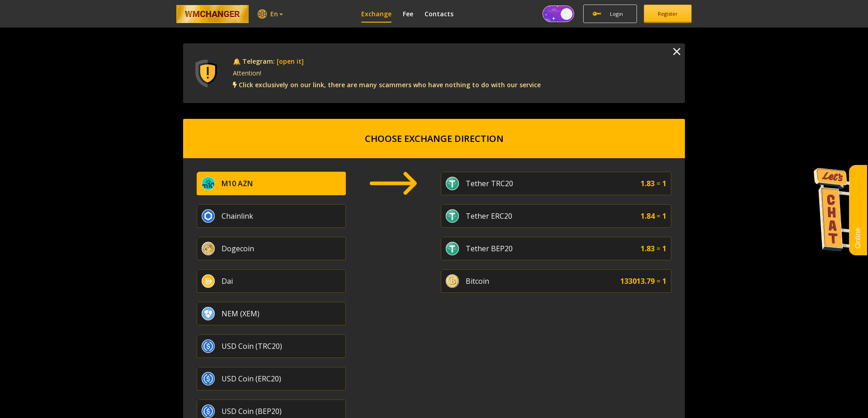The width and height of the screenshot is (868, 418).
Task: Click the globe language icon
Action: [x=262, y=14]
